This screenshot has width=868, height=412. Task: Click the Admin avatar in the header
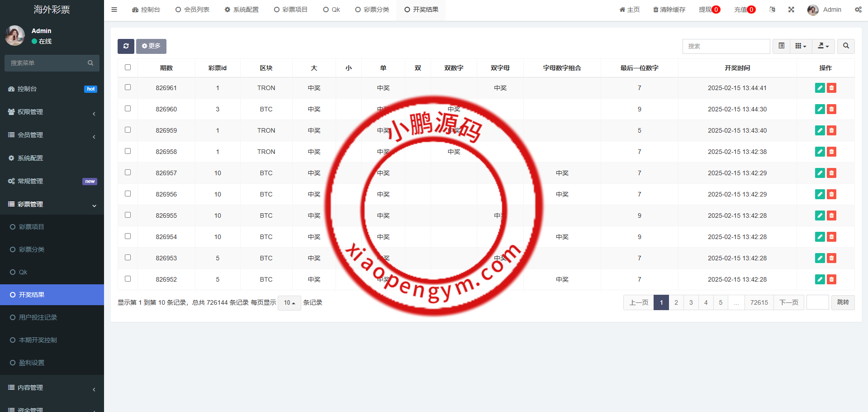pos(813,10)
